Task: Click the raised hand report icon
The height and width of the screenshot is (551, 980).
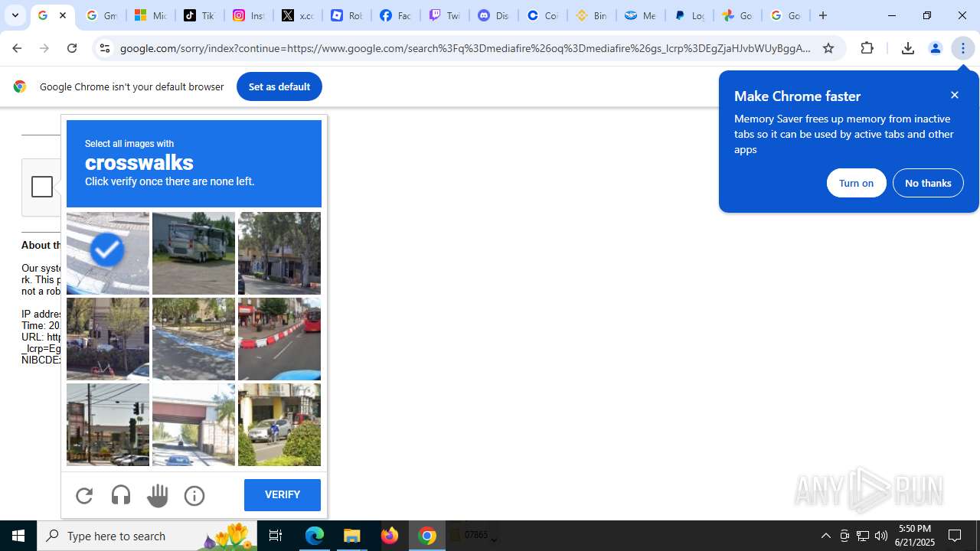Action: 158,495
